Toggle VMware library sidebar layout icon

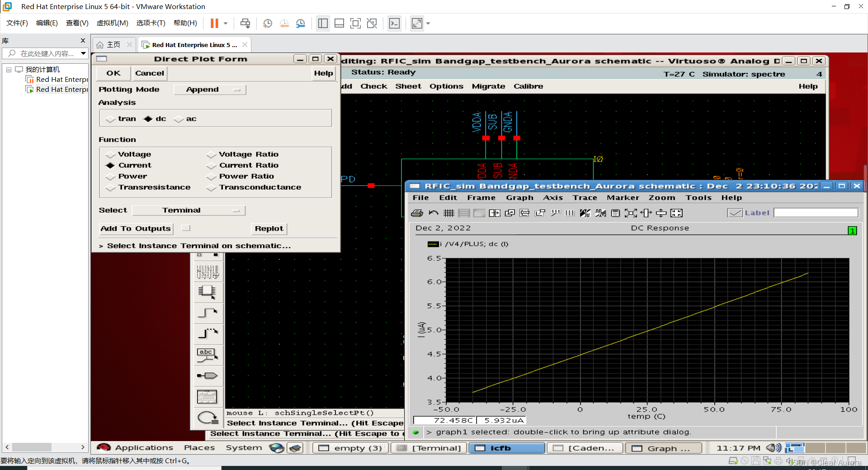[x=323, y=24]
